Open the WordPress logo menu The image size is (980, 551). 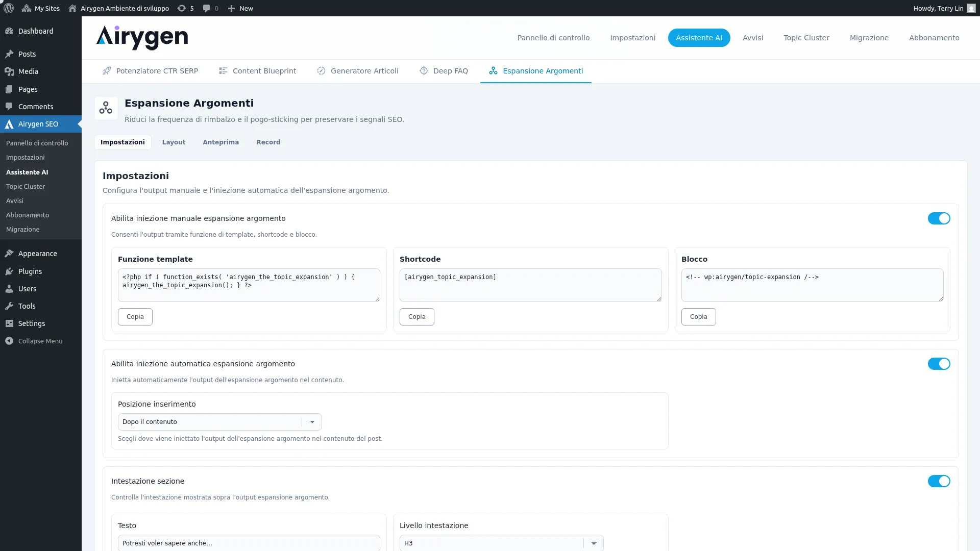(x=9, y=8)
